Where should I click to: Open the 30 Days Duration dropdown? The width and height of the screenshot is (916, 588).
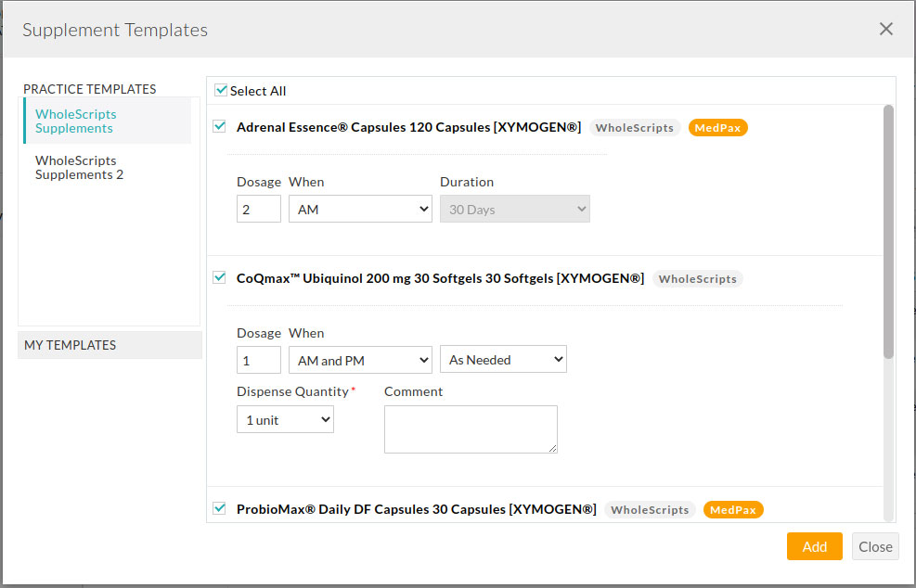(x=514, y=208)
